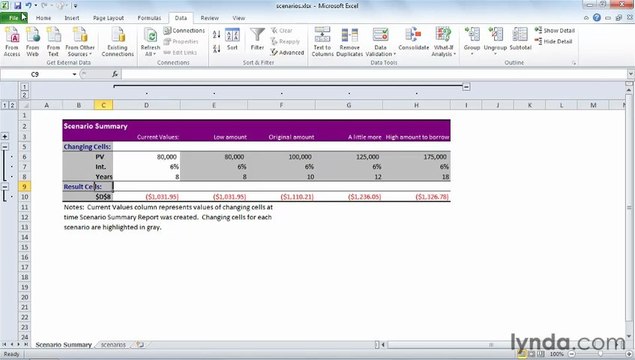Sort Z to A descending
Viewport: 635px width, 360px height.
tap(217, 49)
